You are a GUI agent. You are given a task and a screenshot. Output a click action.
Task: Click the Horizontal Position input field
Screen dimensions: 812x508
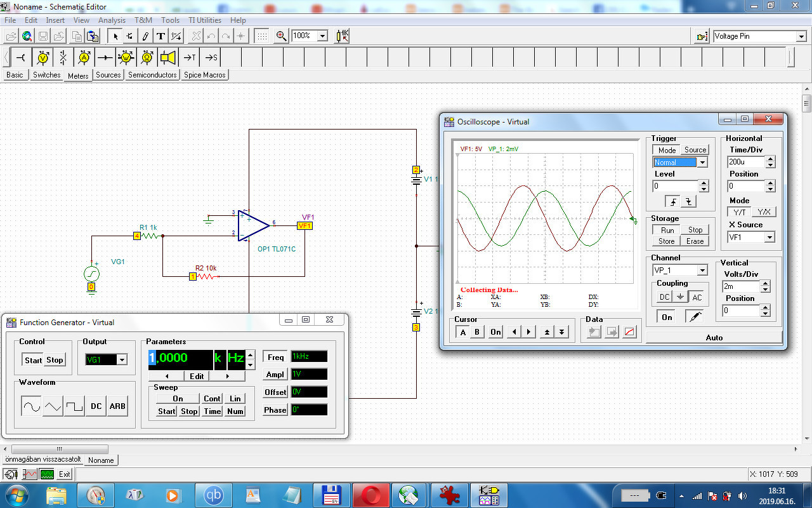[747, 186]
